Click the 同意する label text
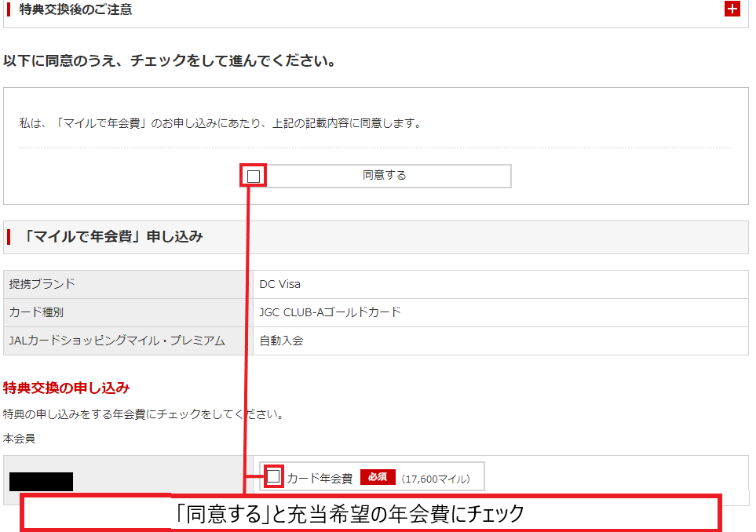Viewport: 756px width, 532px height. 384,175
